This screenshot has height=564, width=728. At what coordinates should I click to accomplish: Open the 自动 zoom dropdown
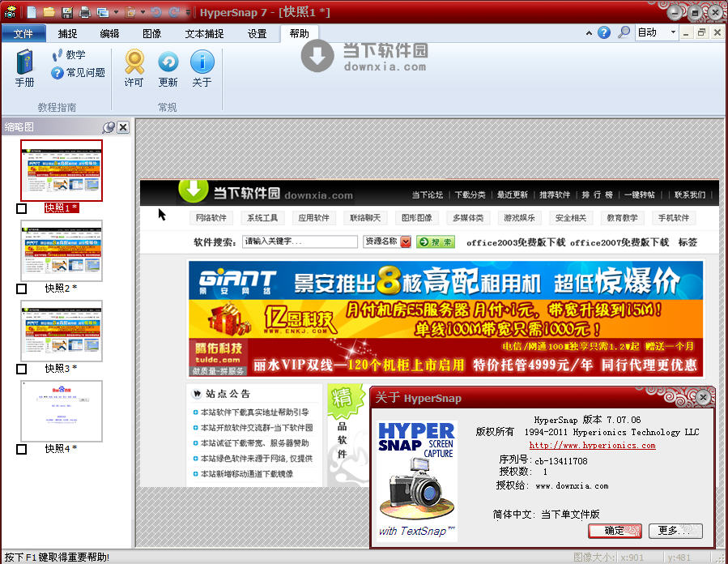673,32
